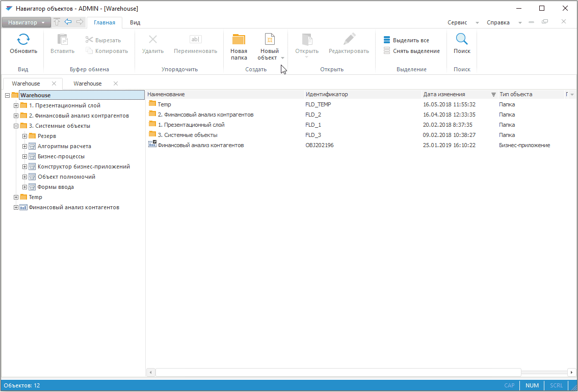Screen dimensions: 578x392
Task: Select Объект полномочий in tree
Action: coord(66,177)
